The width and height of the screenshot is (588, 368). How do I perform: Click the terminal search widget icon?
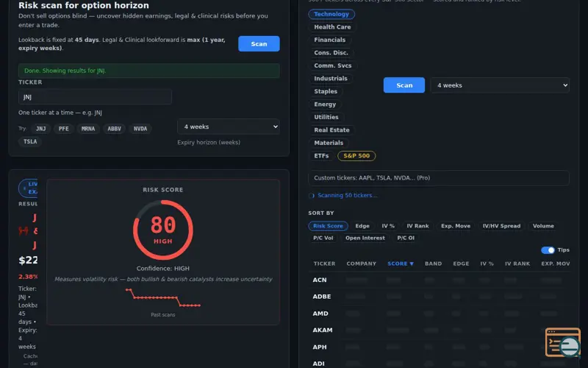click(x=563, y=342)
